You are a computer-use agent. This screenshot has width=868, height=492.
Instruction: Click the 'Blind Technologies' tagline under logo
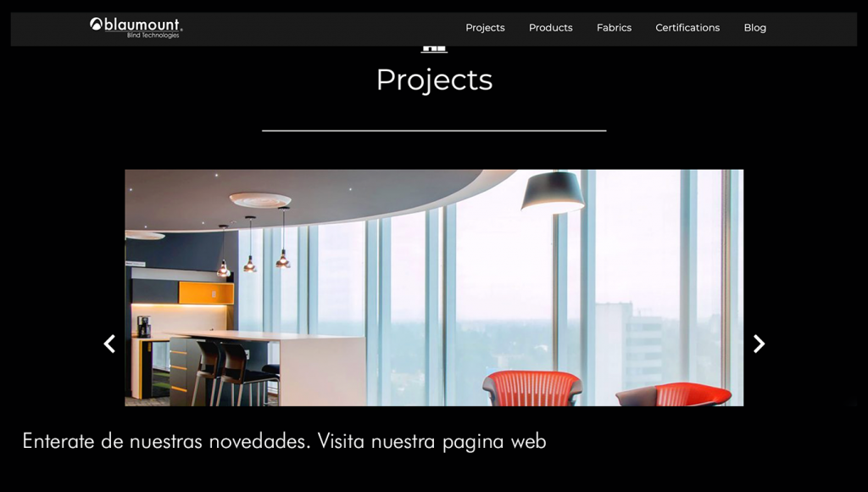(153, 36)
